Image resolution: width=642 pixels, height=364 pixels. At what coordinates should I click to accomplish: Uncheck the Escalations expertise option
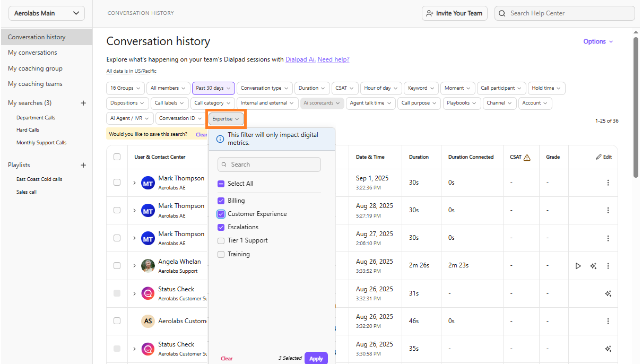(x=221, y=227)
